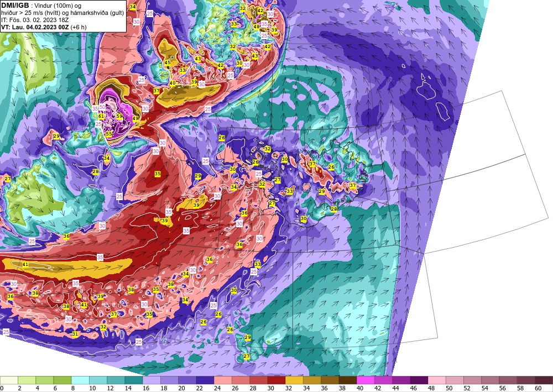The image size is (553, 392).
Task: Pick the green 4–6 color bar swatch
Action: (44, 380)
